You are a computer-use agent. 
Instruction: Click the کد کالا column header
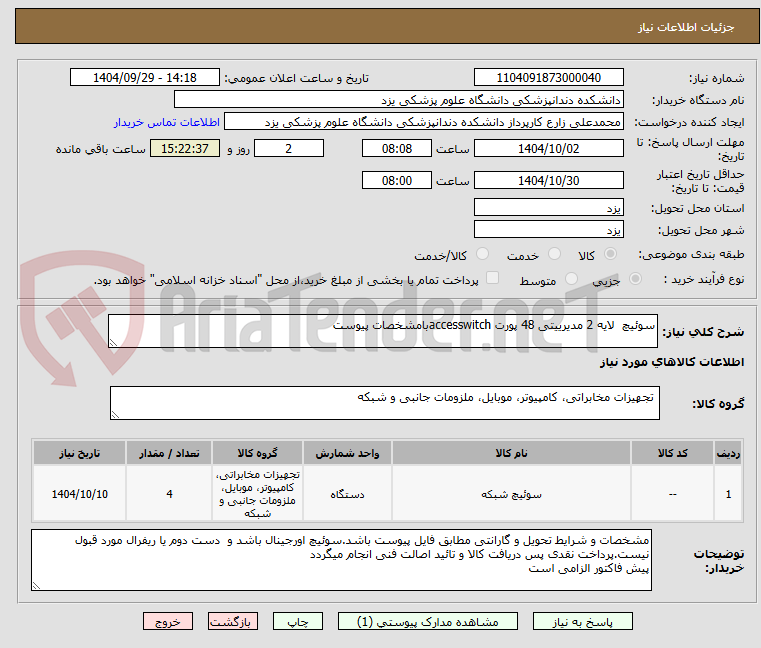click(x=673, y=453)
